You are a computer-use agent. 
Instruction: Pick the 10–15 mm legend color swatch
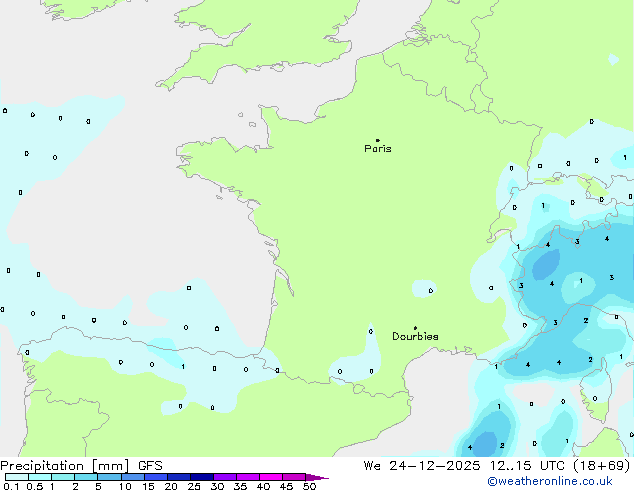point(132,477)
